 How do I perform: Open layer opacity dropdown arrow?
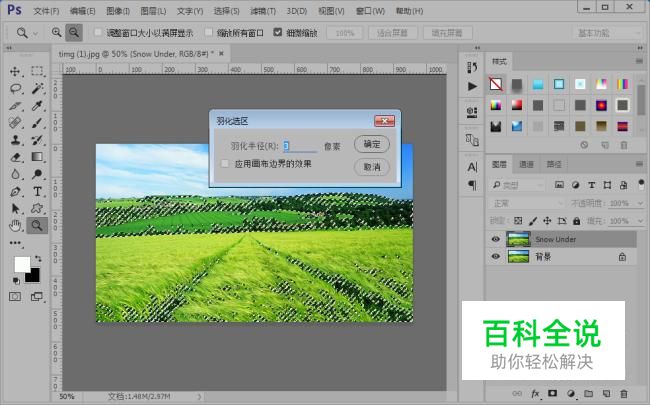[x=640, y=204]
